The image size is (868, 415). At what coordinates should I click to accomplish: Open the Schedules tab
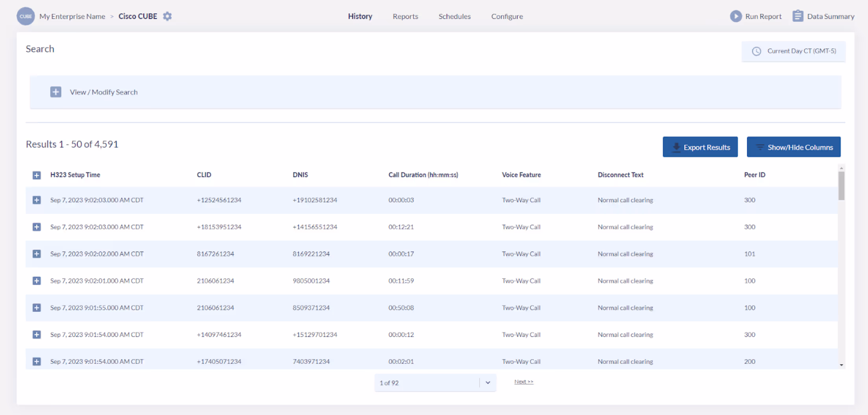pos(454,16)
